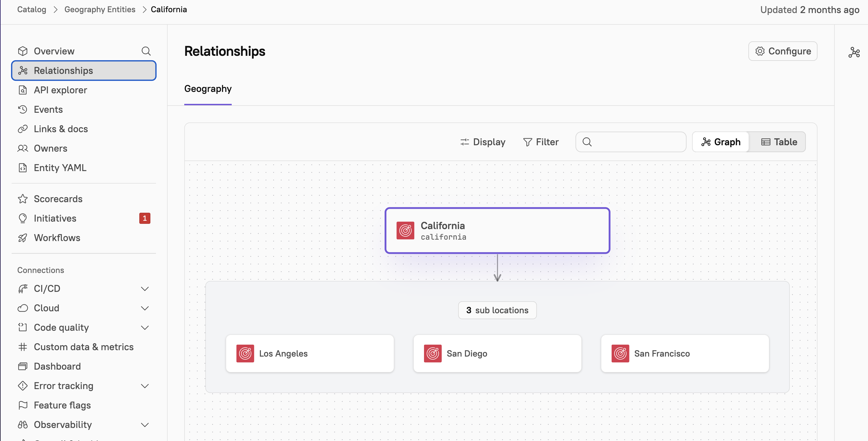This screenshot has width=868, height=441.
Task: Switch to Graph view
Action: coord(721,142)
